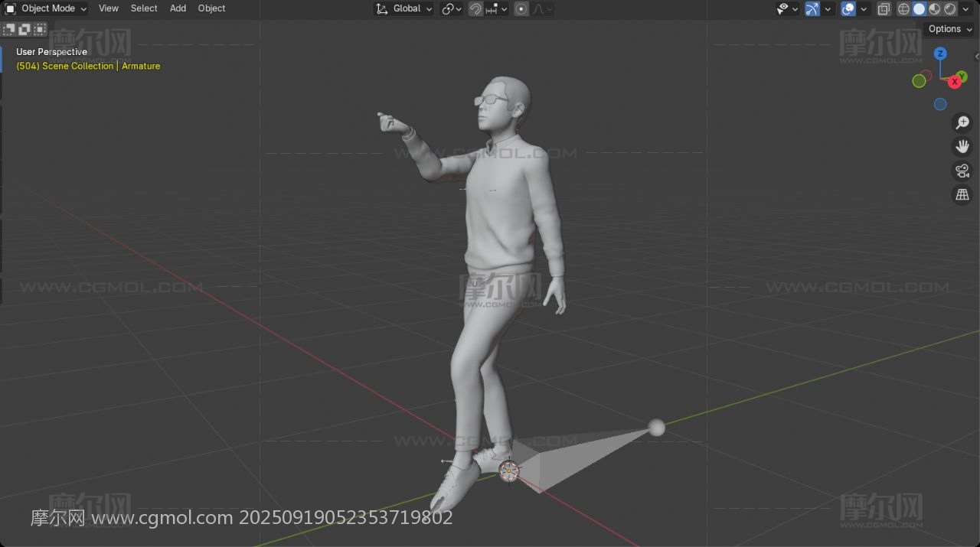Click the Zoom view magnifier button
The height and width of the screenshot is (547, 980).
(962, 122)
